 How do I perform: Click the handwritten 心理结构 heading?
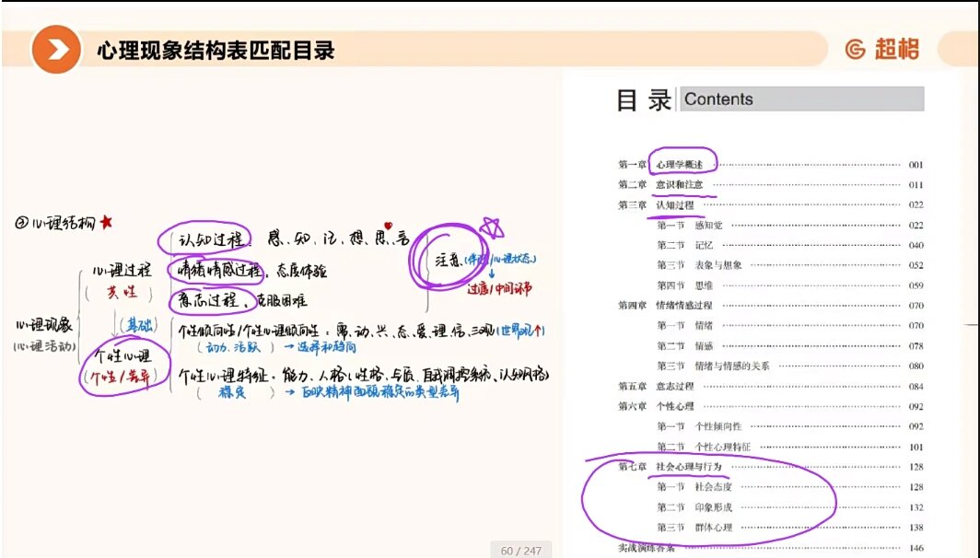pyautogui.click(x=64, y=223)
